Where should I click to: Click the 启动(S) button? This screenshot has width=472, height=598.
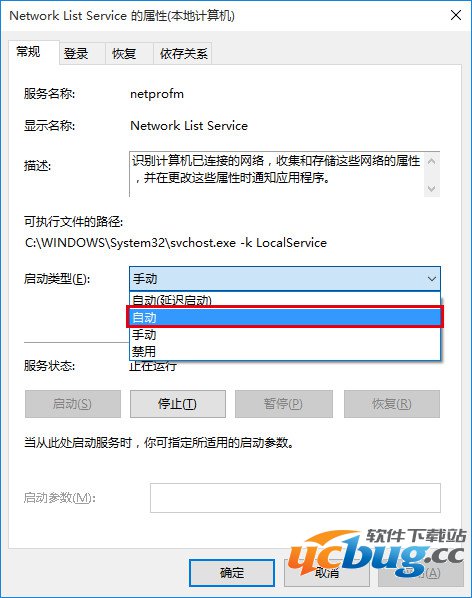[72, 403]
